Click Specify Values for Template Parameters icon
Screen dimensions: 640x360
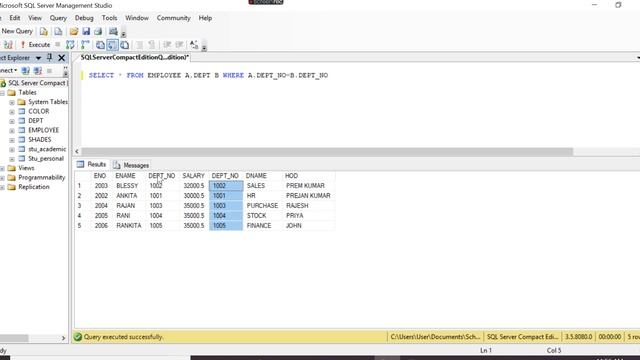[194, 45]
